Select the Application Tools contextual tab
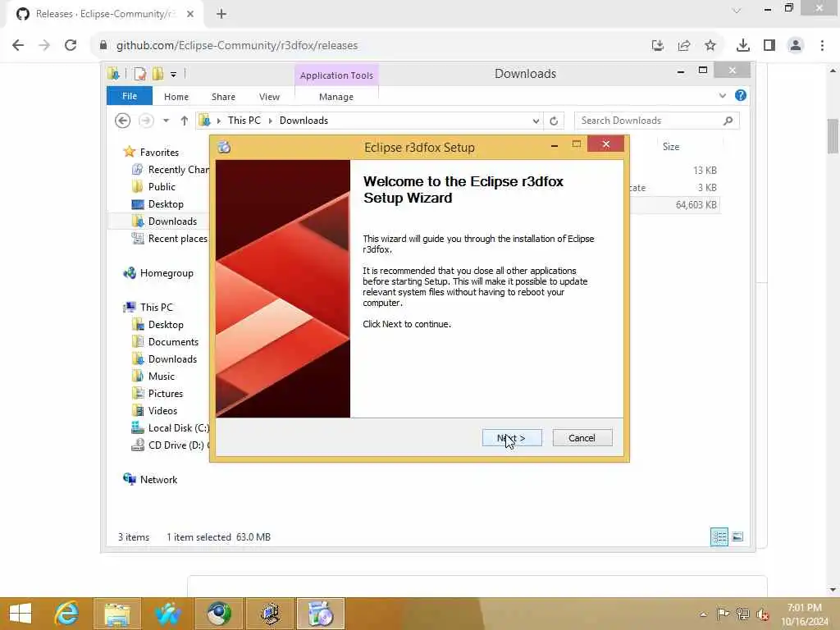 336,75
